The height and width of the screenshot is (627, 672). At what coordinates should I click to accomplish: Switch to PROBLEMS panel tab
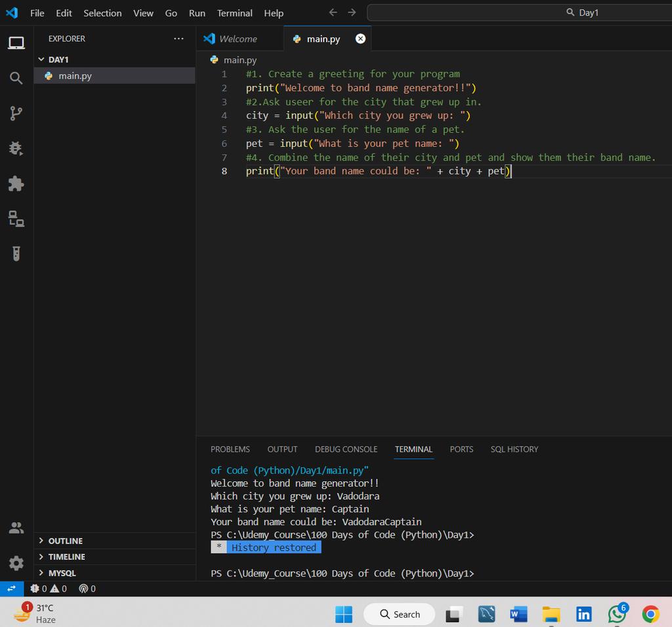(x=230, y=449)
